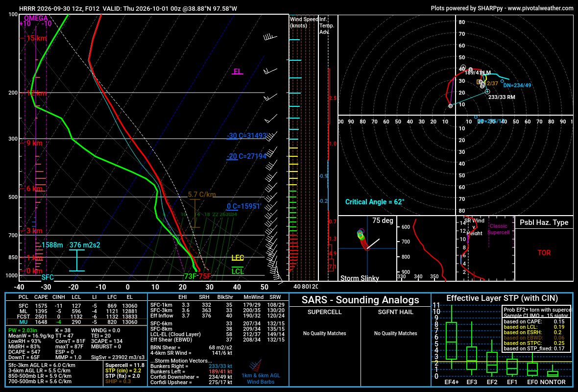Click the 15 km height marker
Screen dimensions: 578x392
click(x=36, y=38)
